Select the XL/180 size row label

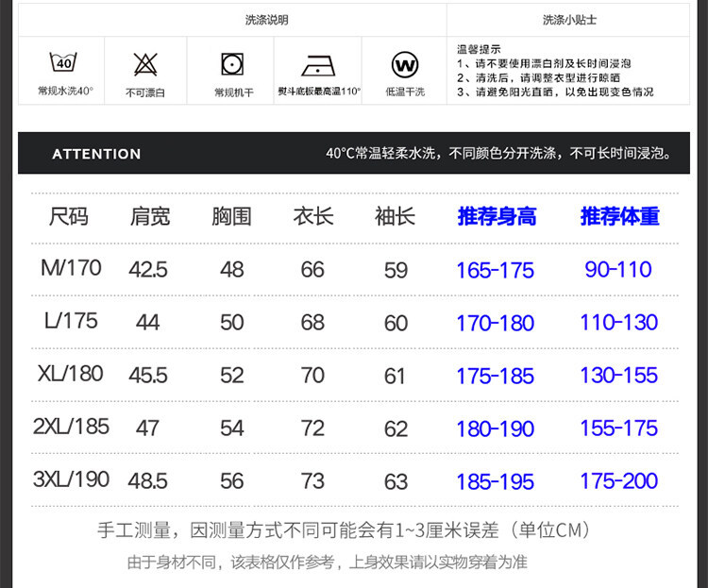click(x=71, y=374)
